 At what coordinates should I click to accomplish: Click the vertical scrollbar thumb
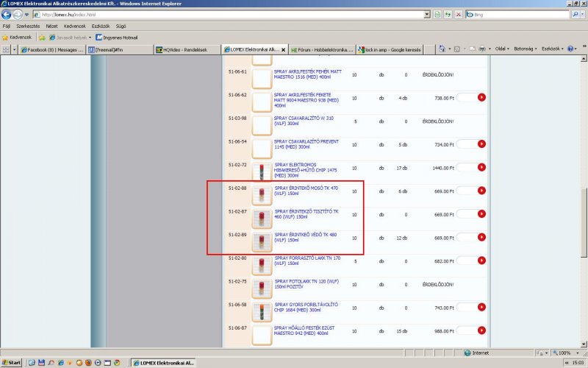click(x=584, y=222)
